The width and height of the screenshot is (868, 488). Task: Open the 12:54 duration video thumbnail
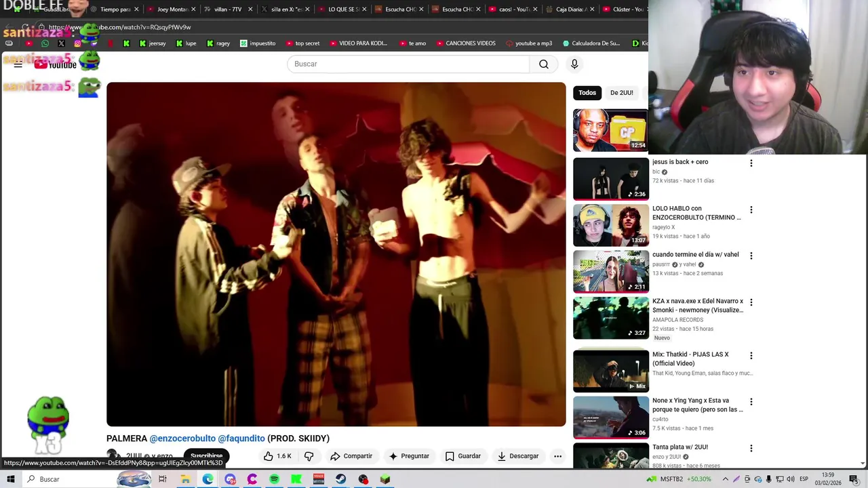610,130
